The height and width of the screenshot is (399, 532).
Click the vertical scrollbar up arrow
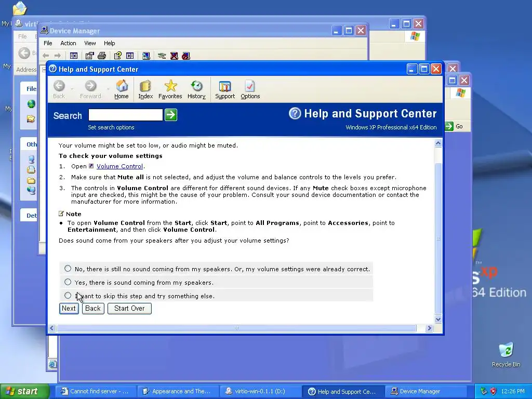pyautogui.click(x=438, y=143)
